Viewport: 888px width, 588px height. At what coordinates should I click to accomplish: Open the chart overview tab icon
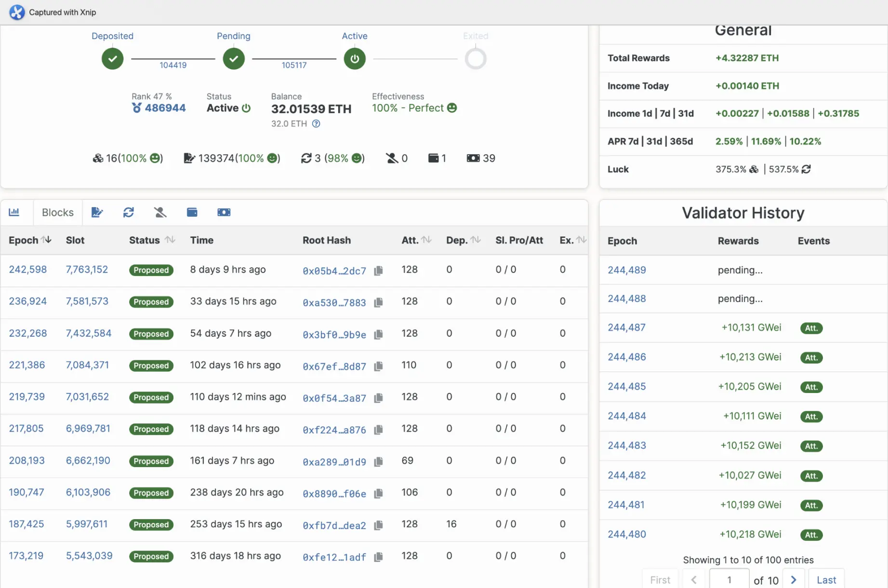click(x=14, y=212)
